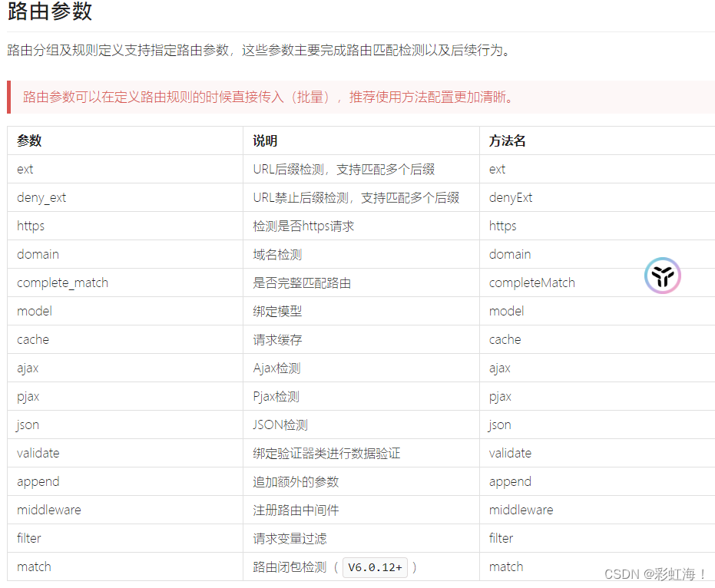Select the match parameter entry
This screenshot has width=715, height=588.
click(x=34, y=567)
